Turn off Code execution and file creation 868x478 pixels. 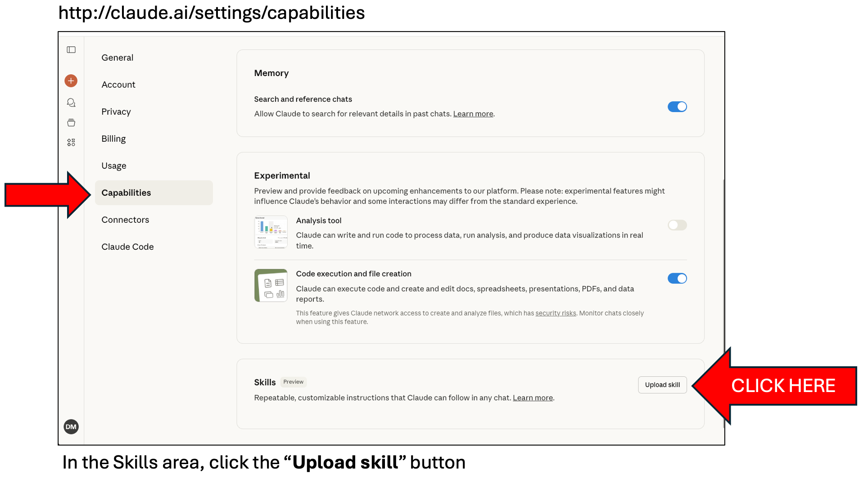(677, 279)
